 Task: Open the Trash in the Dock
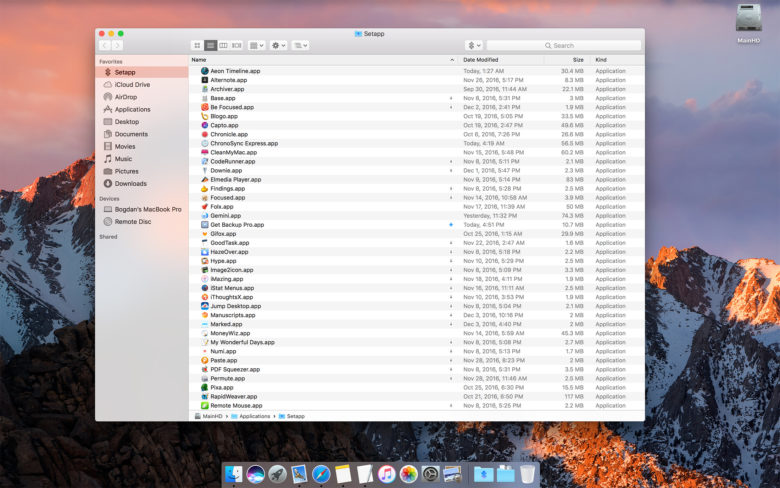(528, 474)
